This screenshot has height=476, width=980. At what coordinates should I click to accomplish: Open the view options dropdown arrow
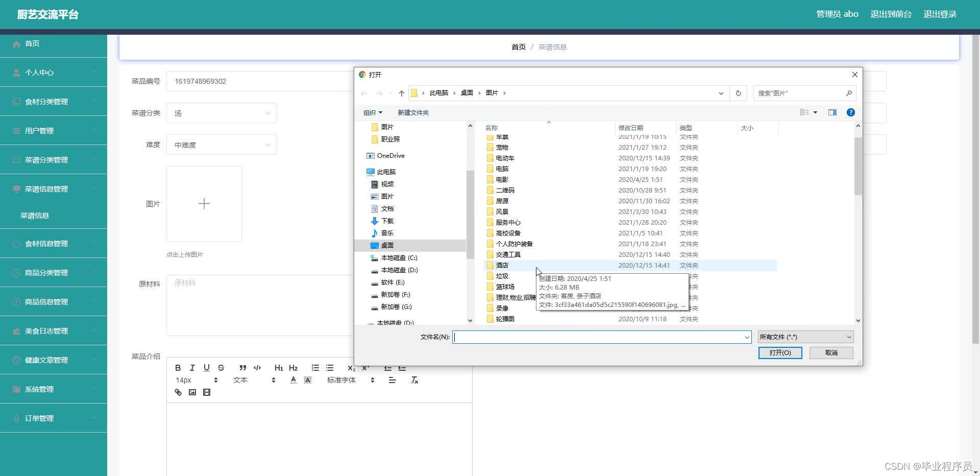point(815,112)
